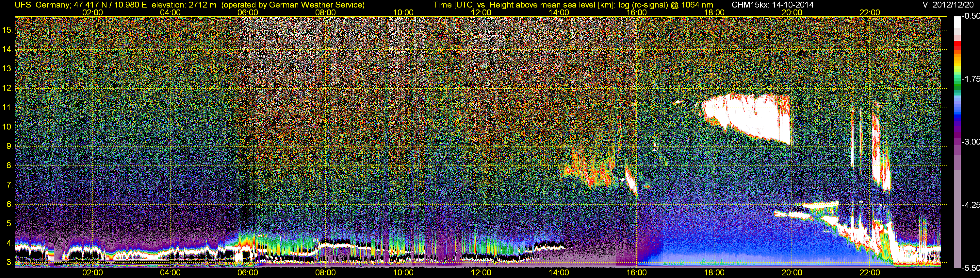Click the white top of the color scale
This screenshot has width=980, height=278.
click(957, 23)
